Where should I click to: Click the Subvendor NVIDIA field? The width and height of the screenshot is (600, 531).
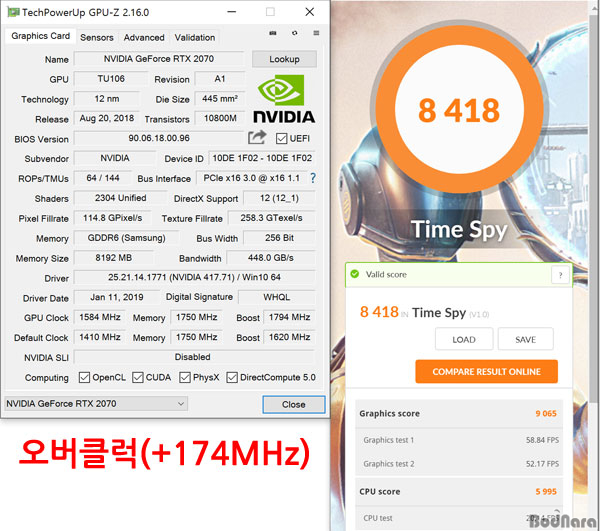pyautogui.click(x=115, y=158)
